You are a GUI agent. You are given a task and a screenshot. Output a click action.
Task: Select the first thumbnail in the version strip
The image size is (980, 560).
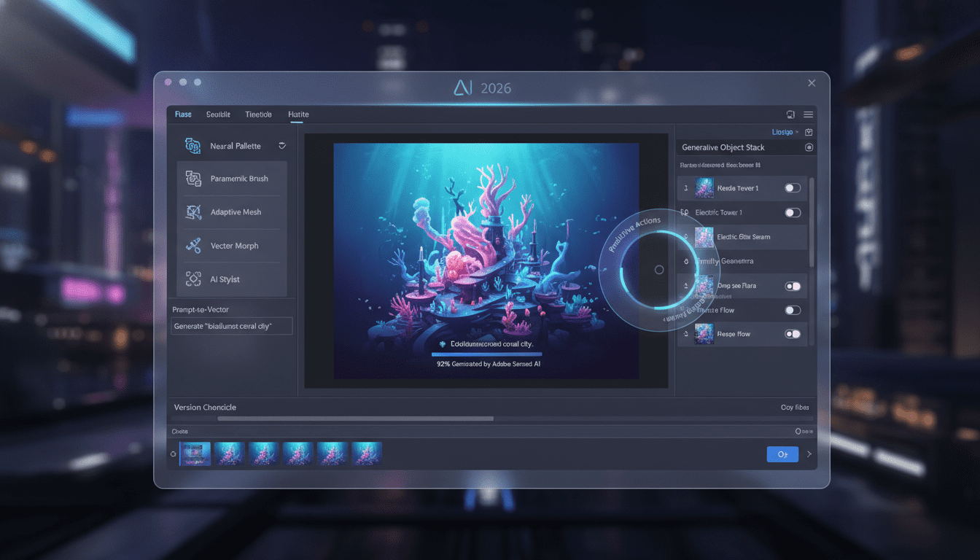pos(195,453)
